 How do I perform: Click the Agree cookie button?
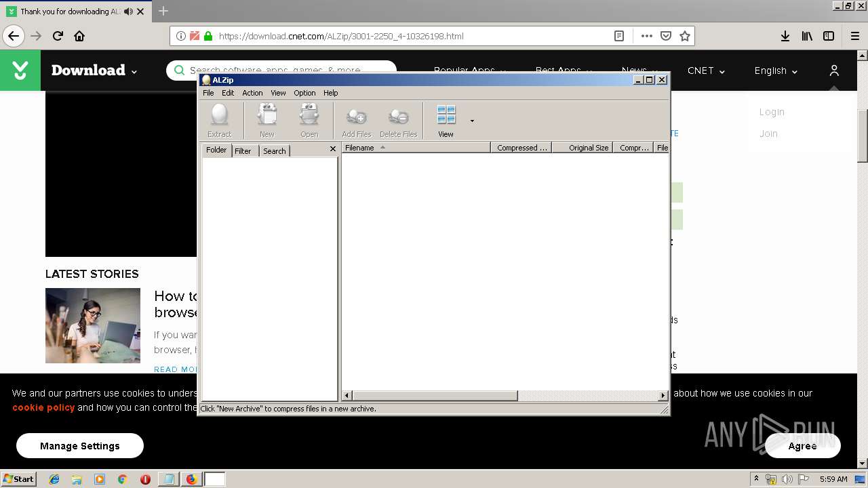point(803,446)
